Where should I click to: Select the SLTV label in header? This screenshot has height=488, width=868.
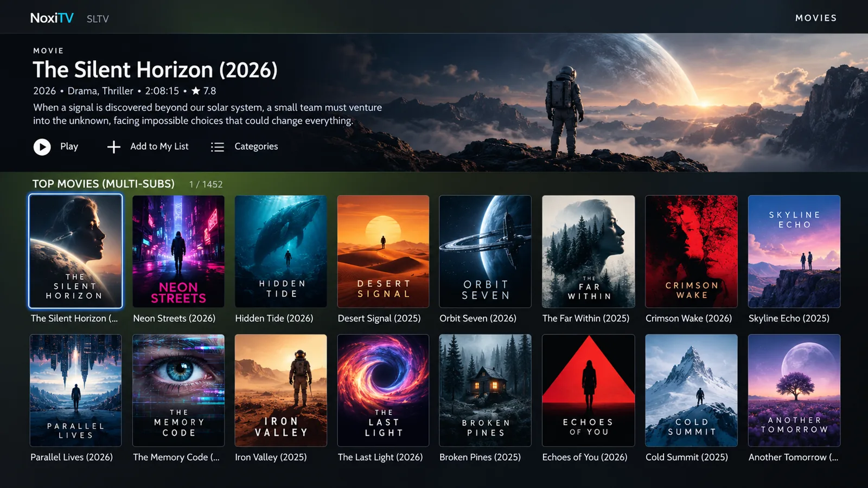98,19
